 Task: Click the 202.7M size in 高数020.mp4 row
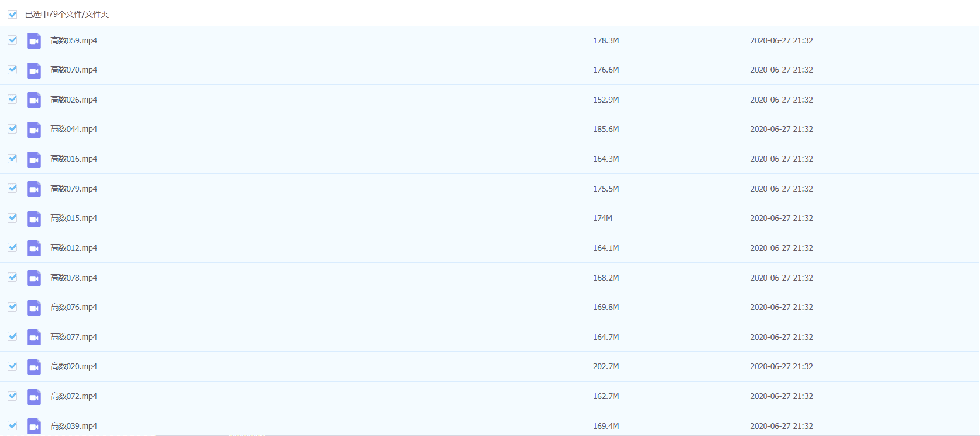click(606, 366)
